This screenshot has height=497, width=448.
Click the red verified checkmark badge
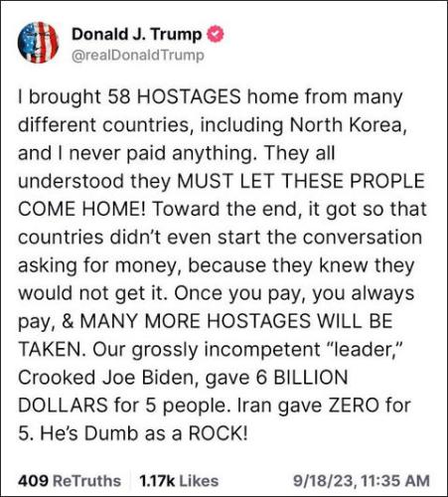click(x=216, y=34)
